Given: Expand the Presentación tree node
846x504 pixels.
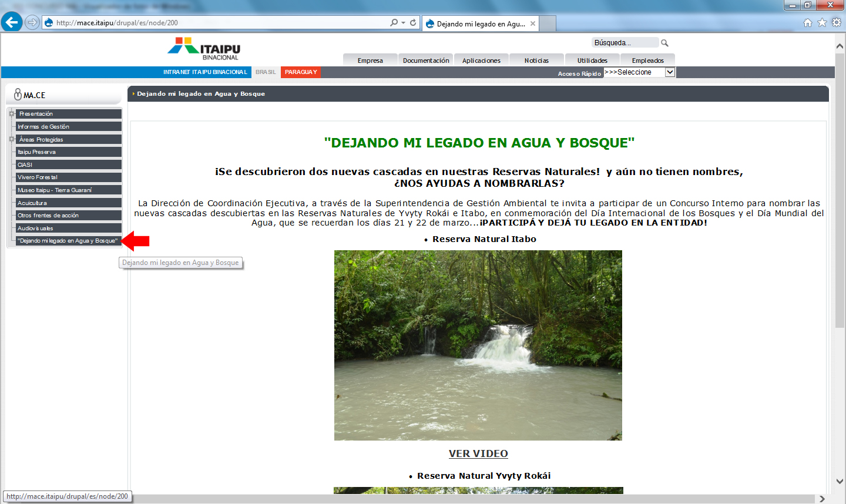Looking at the screenshot, I should pos(11,114).
